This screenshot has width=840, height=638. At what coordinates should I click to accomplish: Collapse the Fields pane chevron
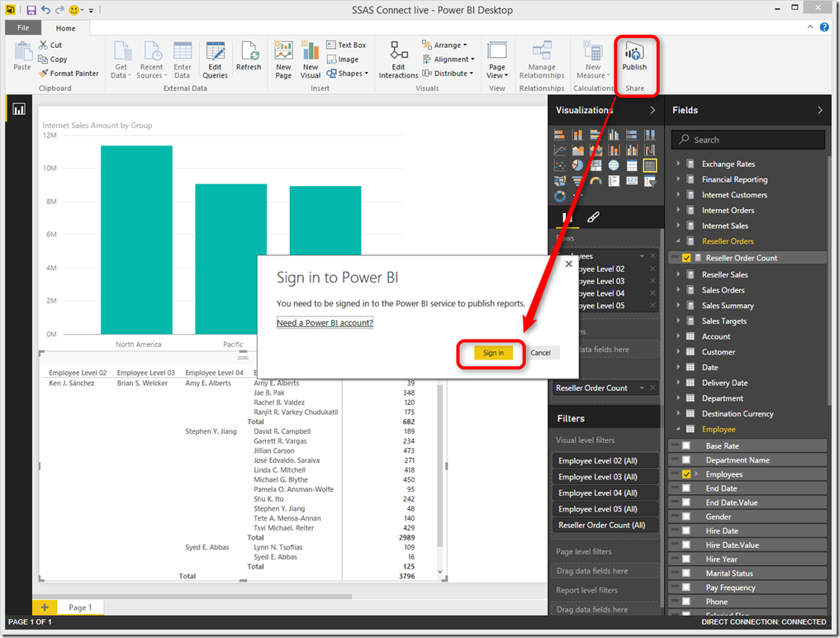819,110
